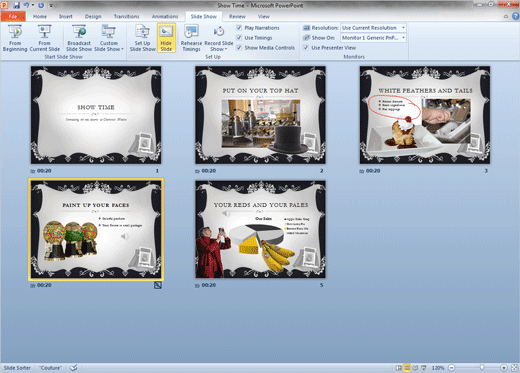Click the Redo button in Quick Access Toolbar
520x373 pixels.
coord(41,5)
